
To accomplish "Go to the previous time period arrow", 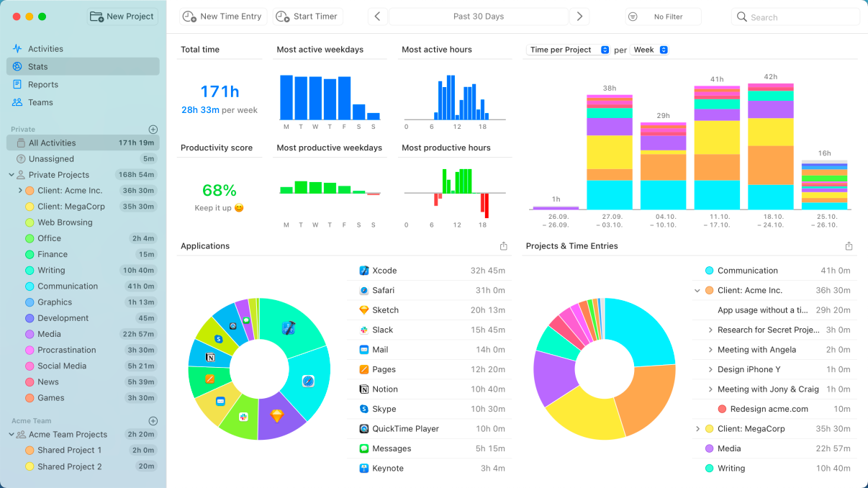I will 378,17.
